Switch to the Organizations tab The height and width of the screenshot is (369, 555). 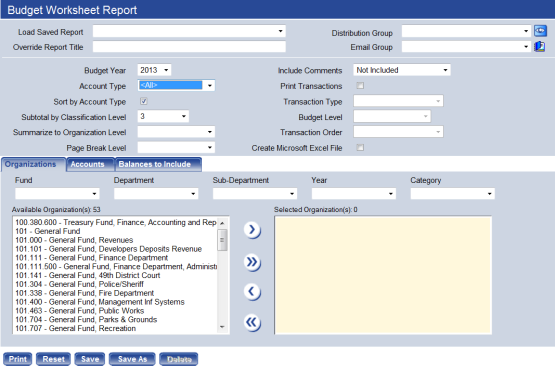pos(34,165)
